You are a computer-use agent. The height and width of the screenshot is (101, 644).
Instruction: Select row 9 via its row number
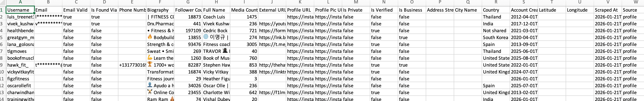point(2,65)
